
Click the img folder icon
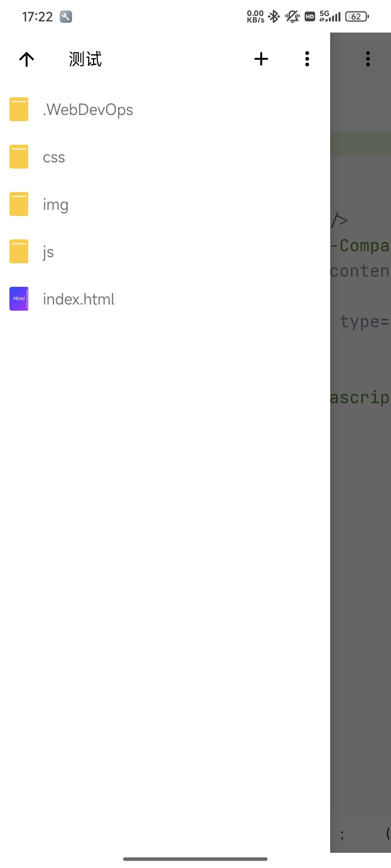point(19,204)
